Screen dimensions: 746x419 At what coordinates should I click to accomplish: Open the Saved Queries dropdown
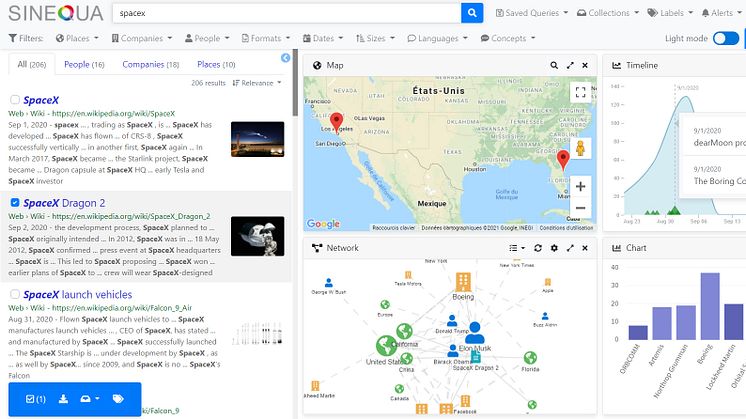click(x=532, y=13)
